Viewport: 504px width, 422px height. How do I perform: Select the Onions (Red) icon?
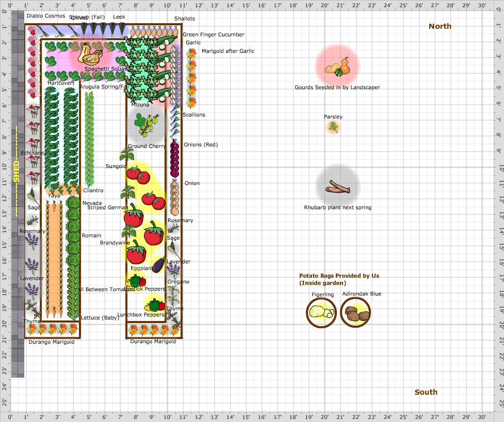pos(175,155)
